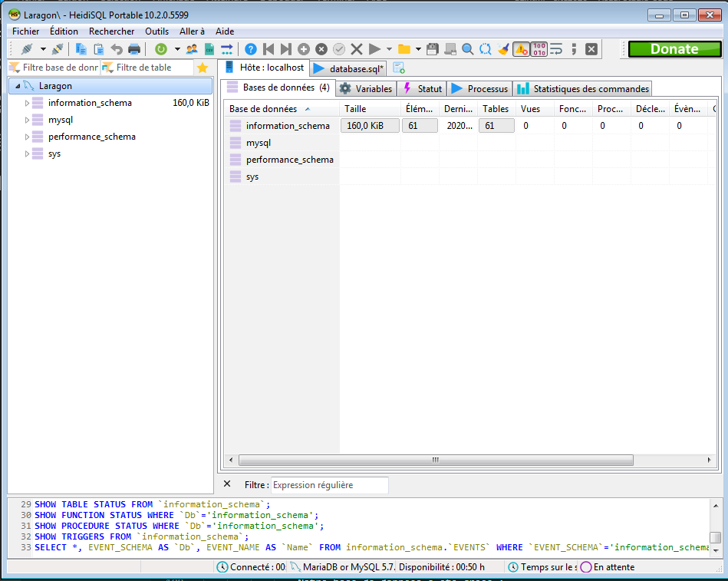This screenshot has height=581, width=728.
Task: Open the Outils menu
Action: click(157, 31)
